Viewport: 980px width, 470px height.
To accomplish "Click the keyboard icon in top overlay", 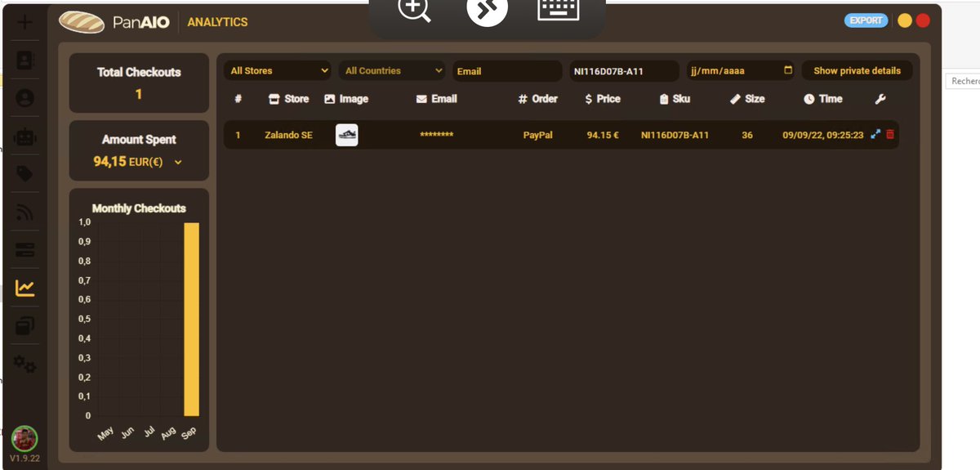I will coord(559,8).
